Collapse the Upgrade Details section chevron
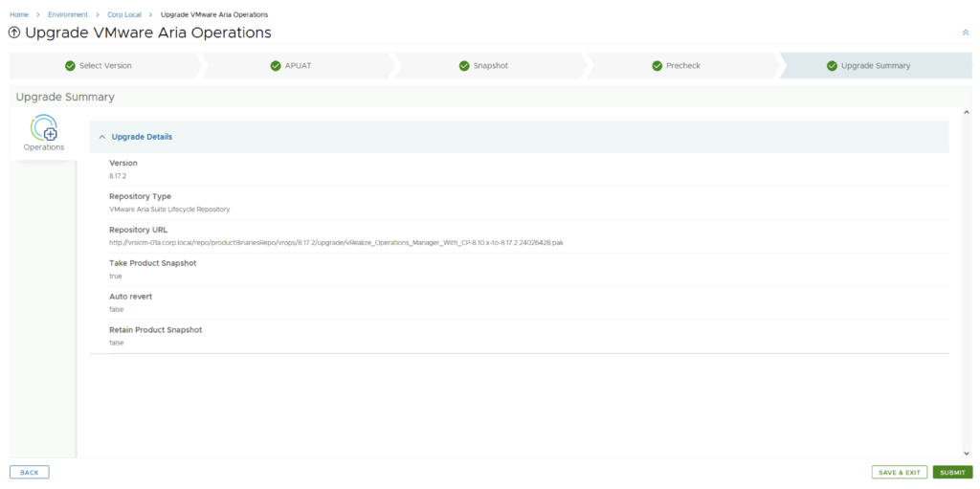The width and height of the screenshot is (980, 489). click(x=102, y=137)
